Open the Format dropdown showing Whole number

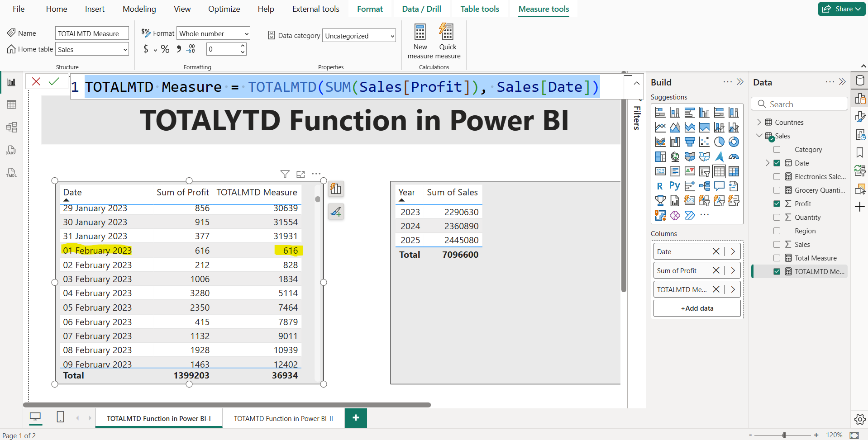click(x=213, y=33)
